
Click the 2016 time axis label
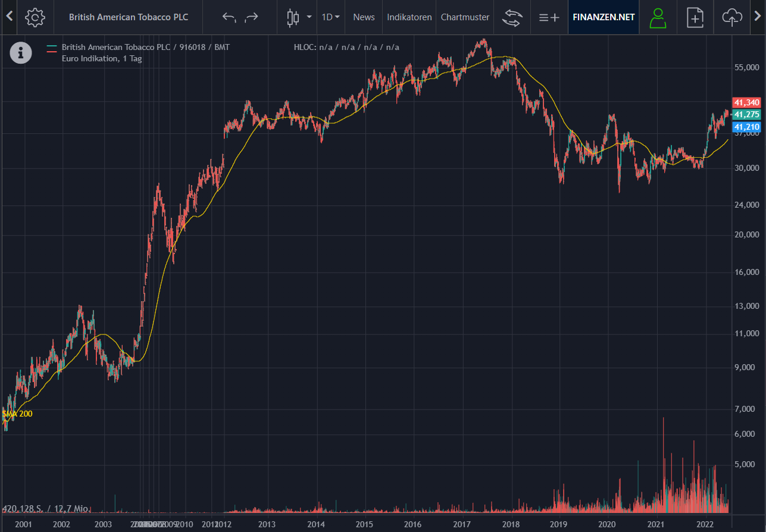(413, 524)
